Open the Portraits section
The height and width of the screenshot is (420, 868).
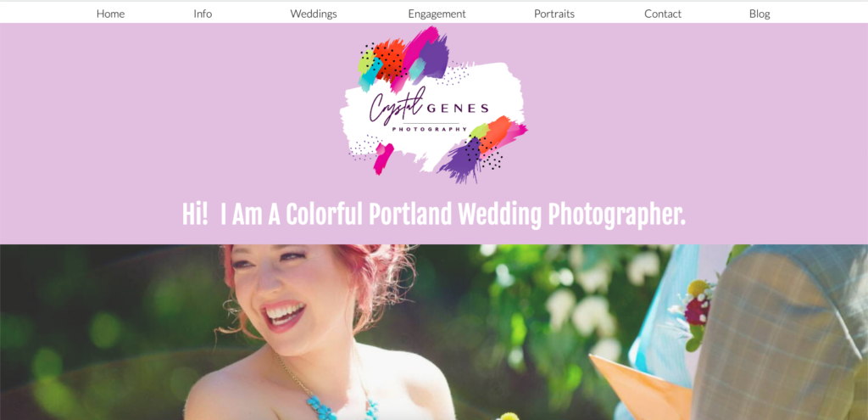[x=554, y=14]
